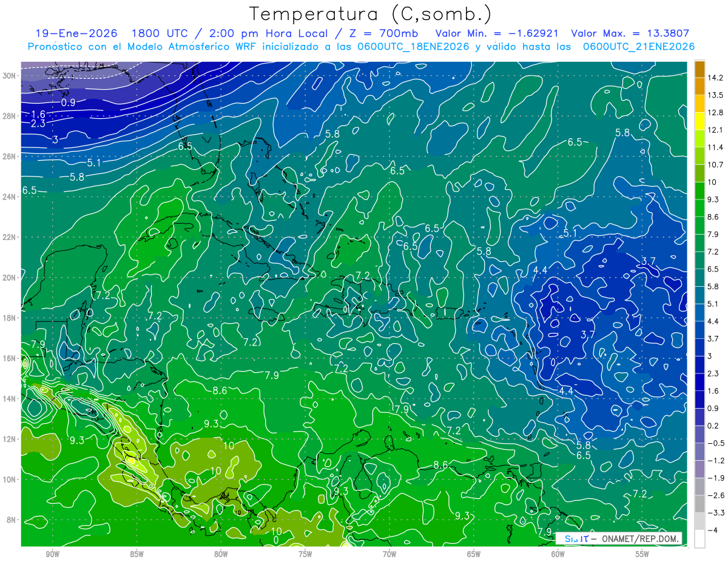Click the '0600UTC_18ENE2026' initialization time
This screenshot has height=562, width=728.
pos(412,47)
